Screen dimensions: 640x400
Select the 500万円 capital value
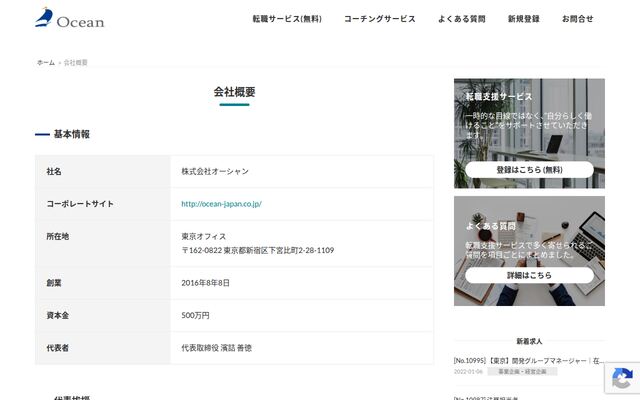[x=195, y=316]
